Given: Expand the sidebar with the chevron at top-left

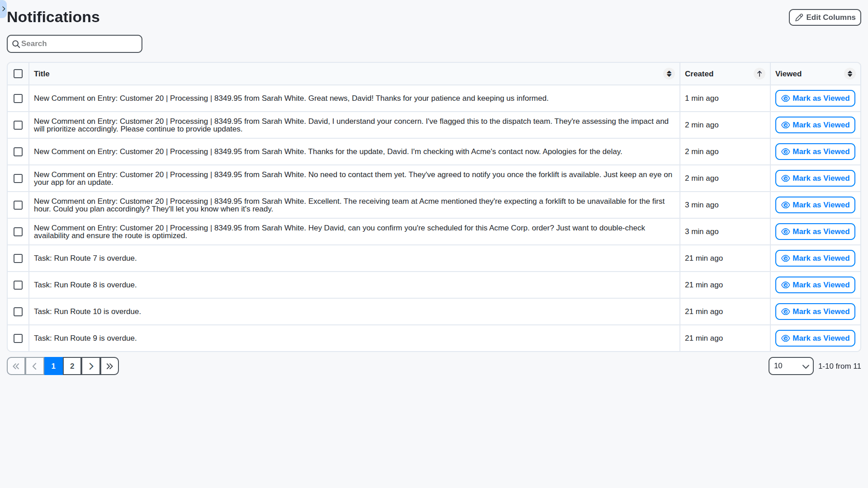Looking at the screenshot, I should [4, 9].
